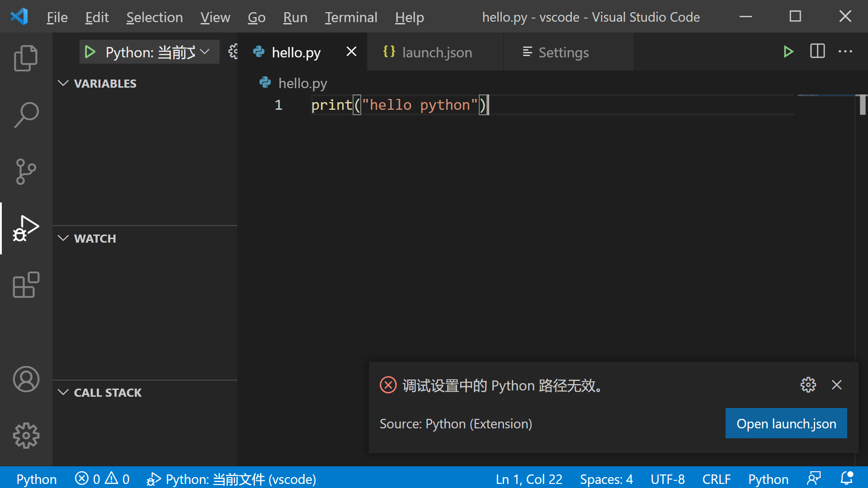
Task: Close the hello.py tab
Action: tap(351, 52)
